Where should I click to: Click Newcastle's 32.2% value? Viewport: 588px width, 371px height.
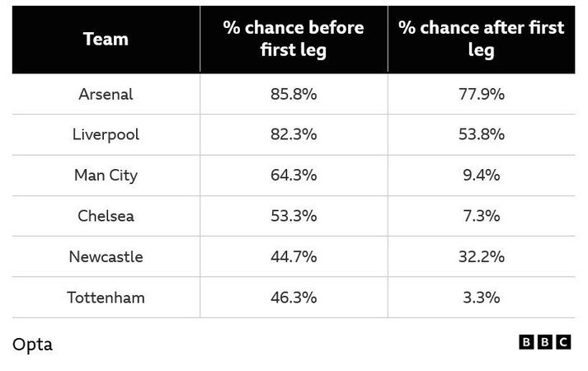point(482,256)
